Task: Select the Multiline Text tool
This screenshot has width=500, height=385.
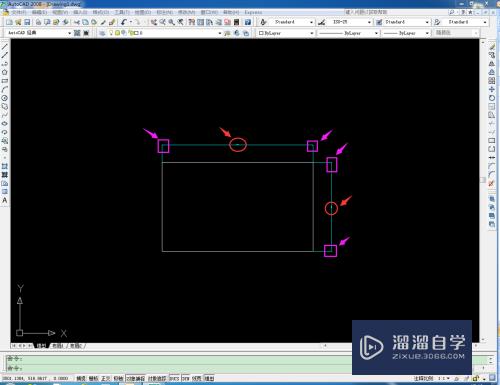Action: click(5, 200)
